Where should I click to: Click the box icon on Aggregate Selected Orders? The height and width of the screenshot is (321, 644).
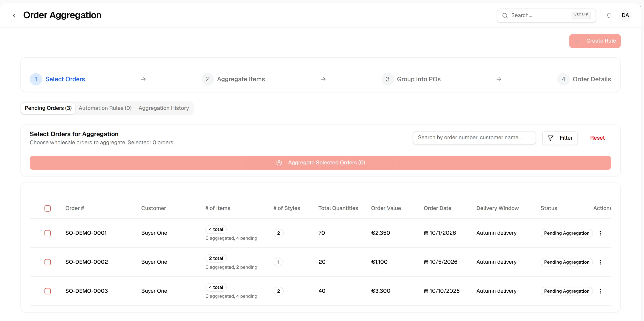pyautogui.click(x=279, y=163)
